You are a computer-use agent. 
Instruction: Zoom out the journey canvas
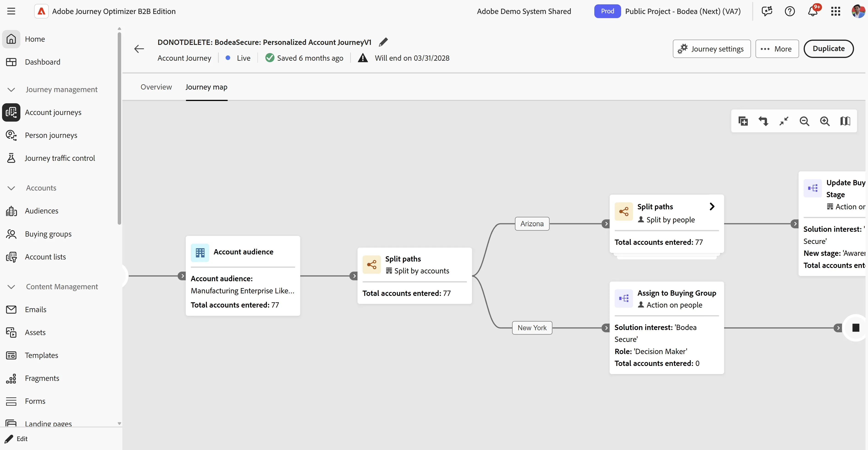[x=804, y=121]
